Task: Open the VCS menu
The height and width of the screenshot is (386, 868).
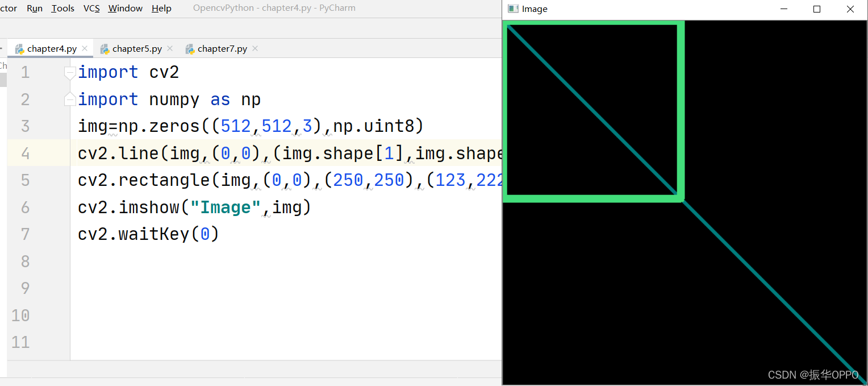Action: click(x=91, y=9)
